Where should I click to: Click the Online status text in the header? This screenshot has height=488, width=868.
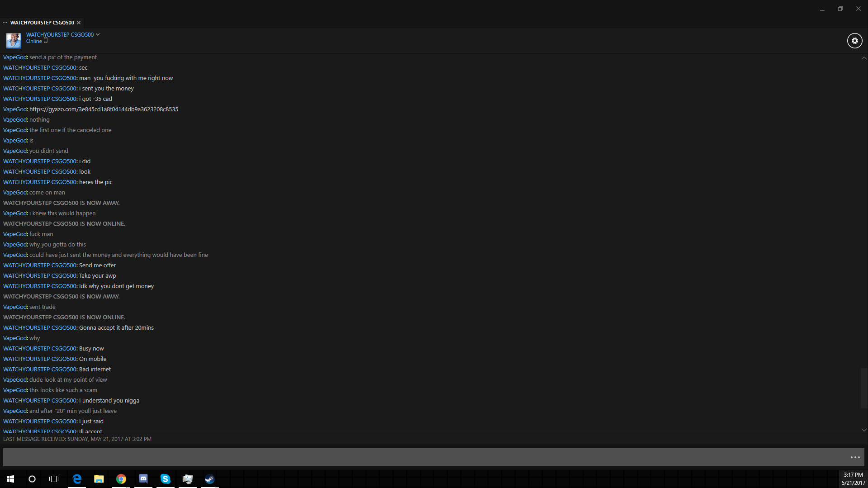34,41
